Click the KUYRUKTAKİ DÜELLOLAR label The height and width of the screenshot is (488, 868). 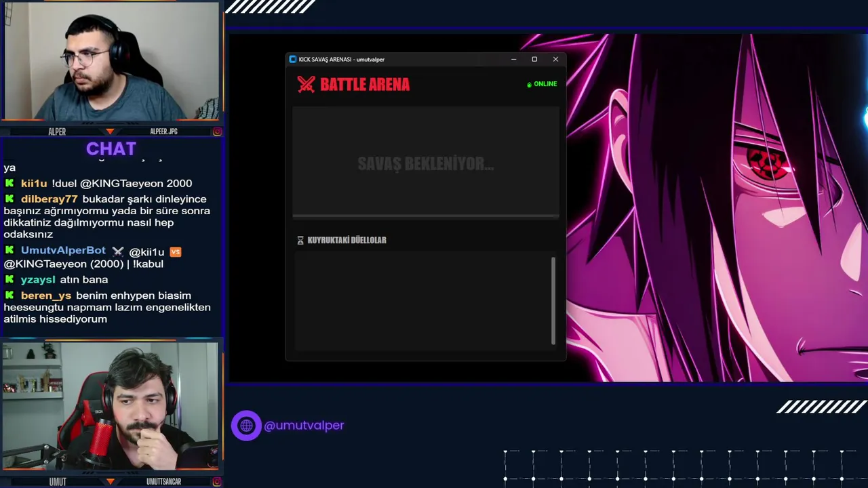click(x=347, y=240)
